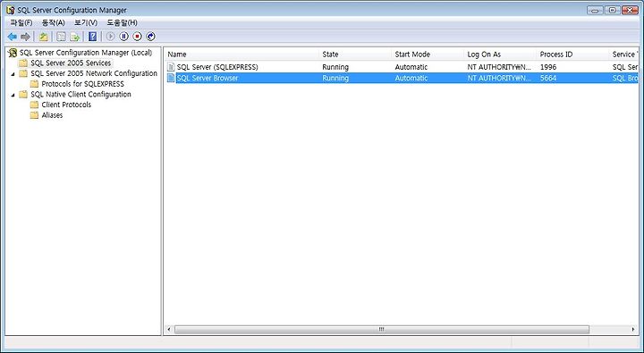Open the 도움말(H) menu
The width and height of the screenshot is (644, 353).
pos(122,22)
